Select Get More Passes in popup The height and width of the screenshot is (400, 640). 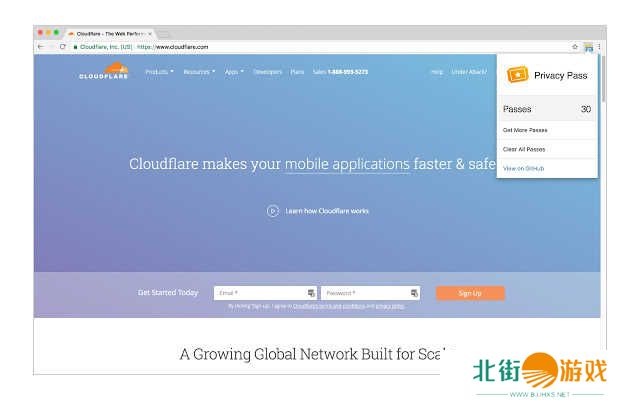(x=525, y=130)
